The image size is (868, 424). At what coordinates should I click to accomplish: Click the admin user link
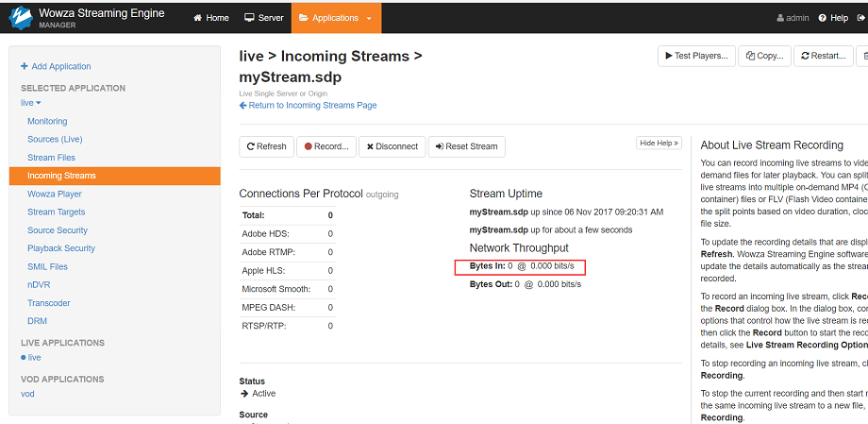click(793, 18)
